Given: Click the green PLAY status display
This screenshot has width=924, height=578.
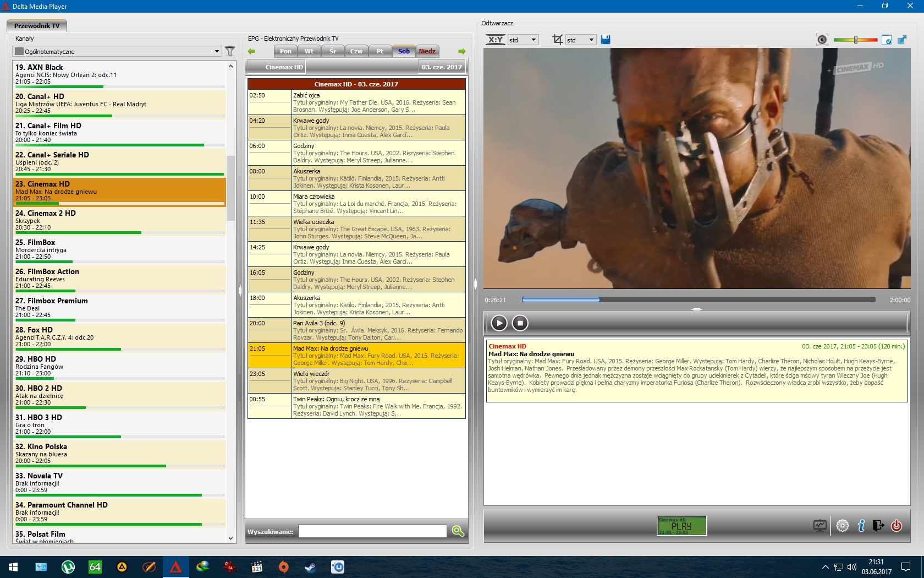Looking at the screenshot, I should click(682, 526).
